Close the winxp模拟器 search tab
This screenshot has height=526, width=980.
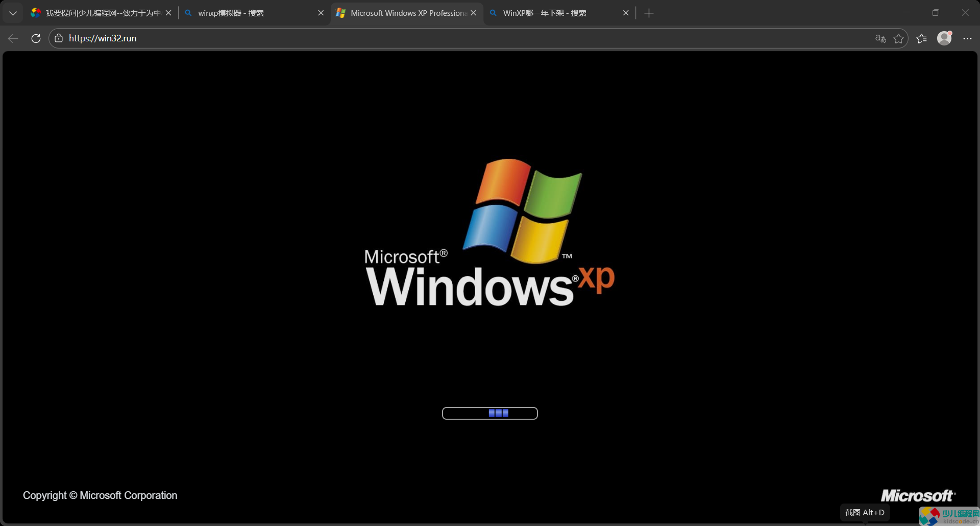(321, 13)
